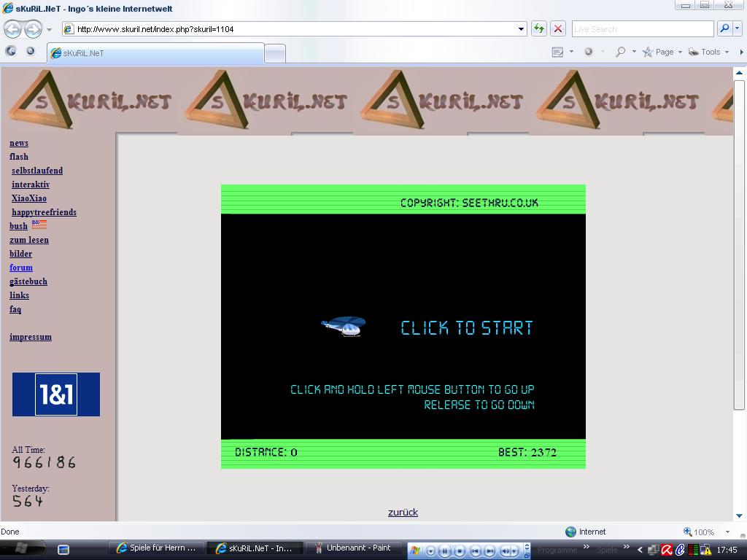Switch to Unbenannt - Paint taskbar window

pos(354,548)
